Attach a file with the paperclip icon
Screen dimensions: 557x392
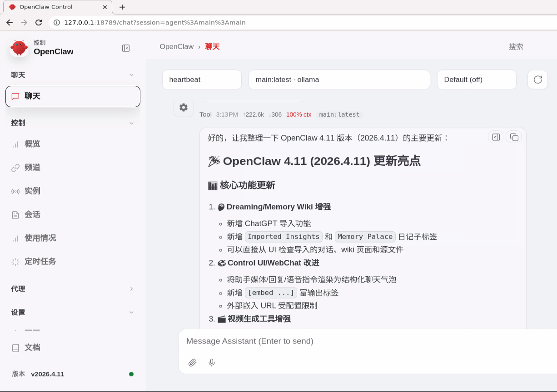click(193, 362)
